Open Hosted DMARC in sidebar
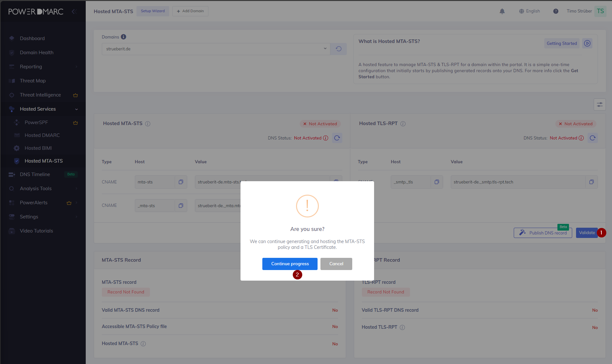Screen dimensions: 612x364 [x=42, y=135]
